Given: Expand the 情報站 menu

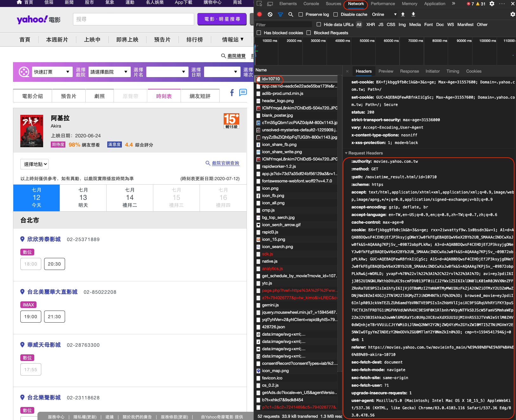Looking at the screenshot, I should (233, 40).
